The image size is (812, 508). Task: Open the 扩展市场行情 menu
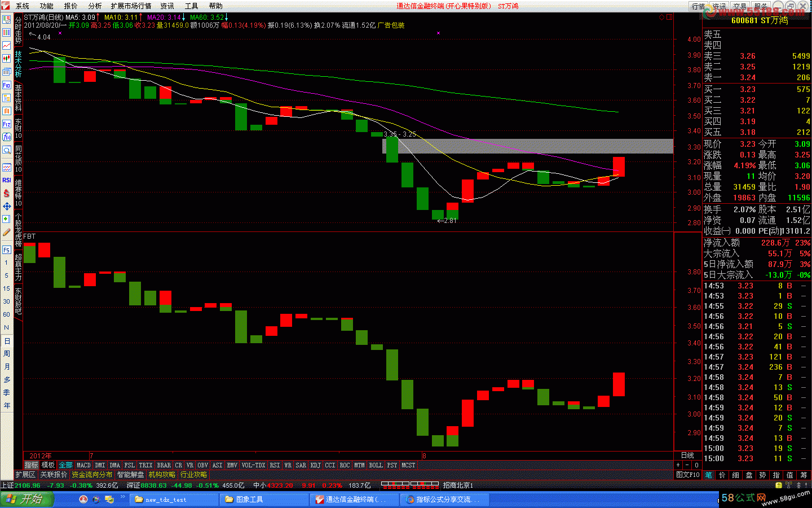[131, 6]
